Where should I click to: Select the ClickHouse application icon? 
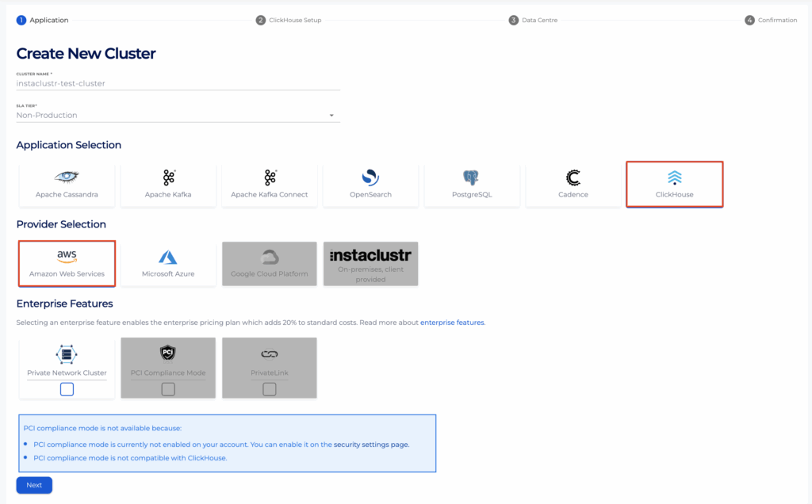[674, 178]
